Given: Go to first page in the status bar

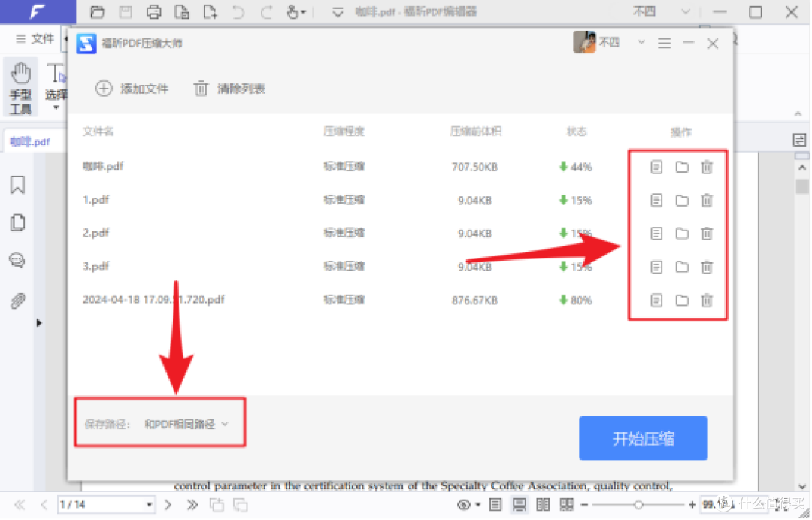Looking at the screenshot, I should [20, 504].
